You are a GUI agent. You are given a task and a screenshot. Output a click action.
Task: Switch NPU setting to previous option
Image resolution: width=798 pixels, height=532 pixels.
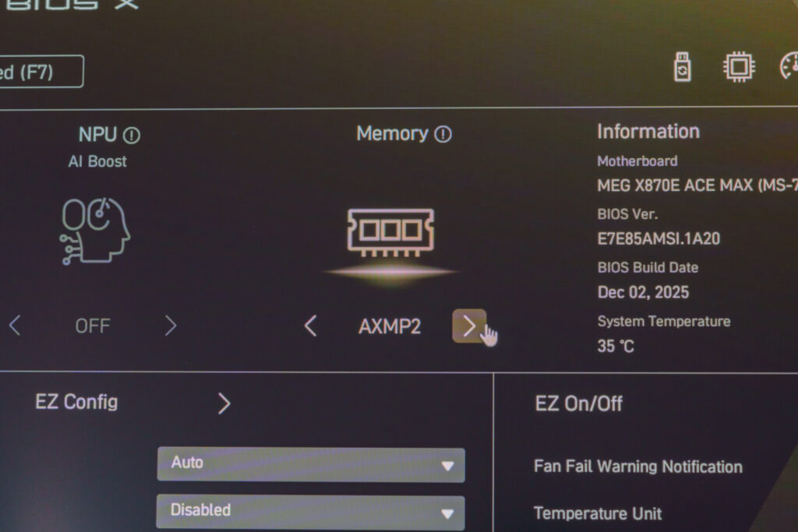pos(15,326)
